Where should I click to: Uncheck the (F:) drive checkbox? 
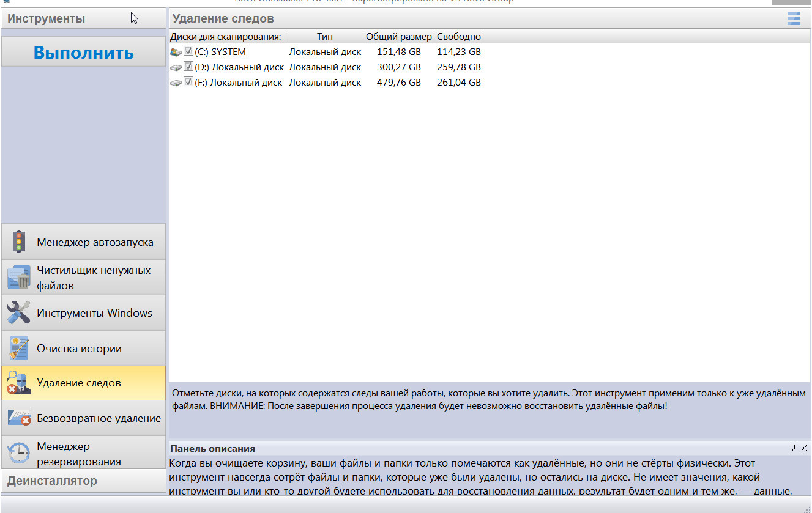[x=188, y=82]
